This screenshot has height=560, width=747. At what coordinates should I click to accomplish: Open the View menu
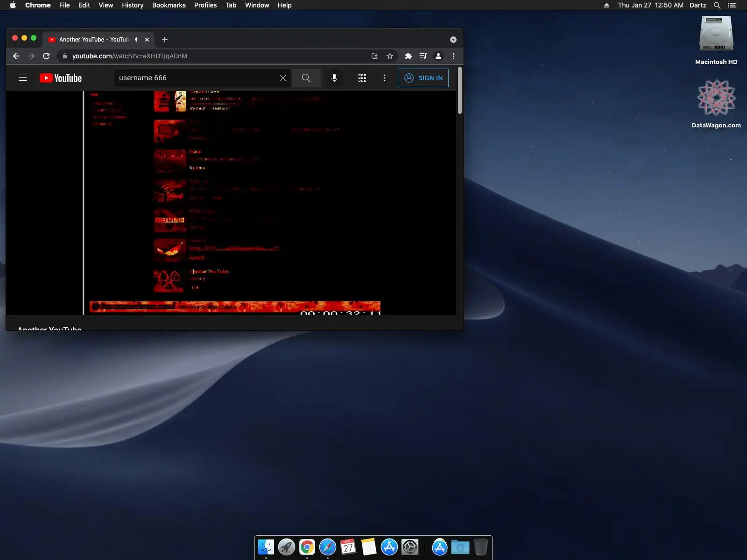pos(106,5)
